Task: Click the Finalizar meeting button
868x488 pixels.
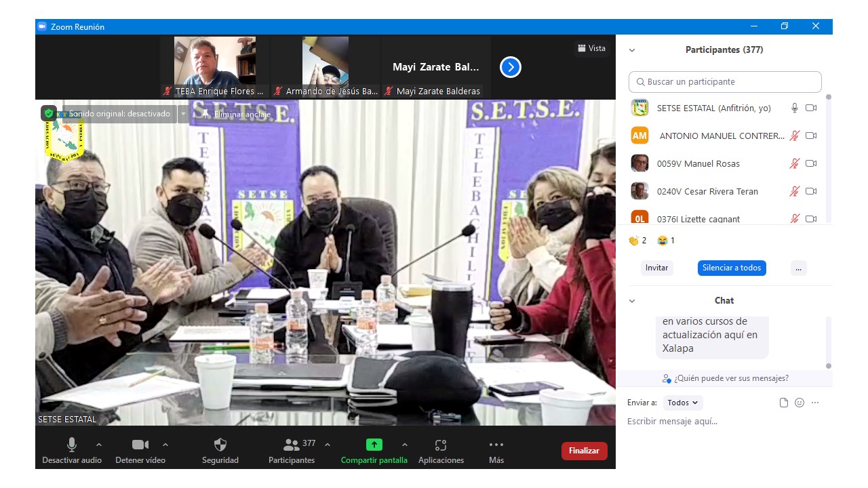Action: click(x=584, y=451)
